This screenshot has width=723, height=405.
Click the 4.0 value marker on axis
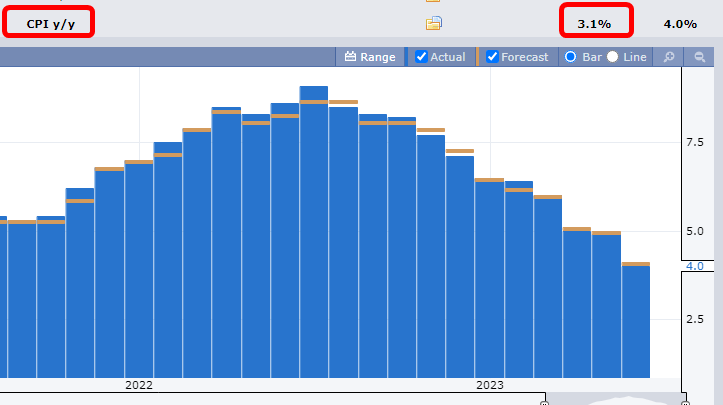tap(695, 266)
